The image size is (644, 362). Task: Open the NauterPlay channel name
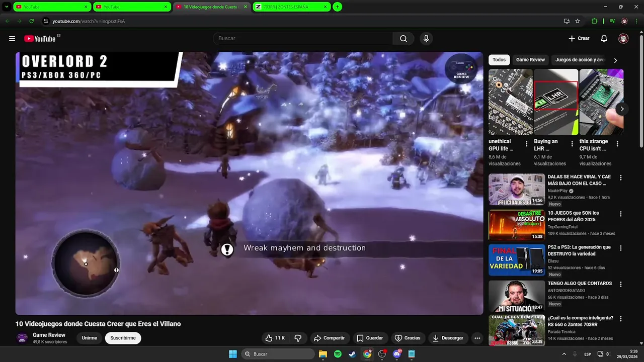click(x=557, y=191)
